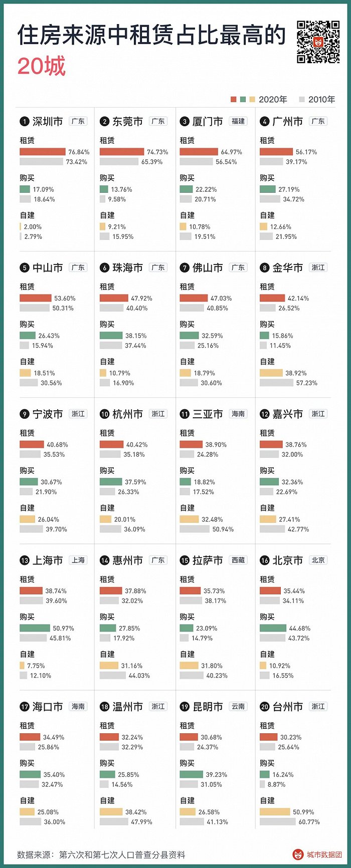Click the 广州市 city heading
This screenshot has height=868, width=351.
(x=288, y=121)
